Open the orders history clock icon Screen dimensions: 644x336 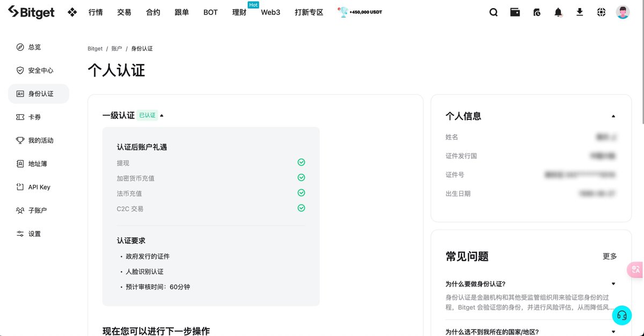tap(537, 12)
